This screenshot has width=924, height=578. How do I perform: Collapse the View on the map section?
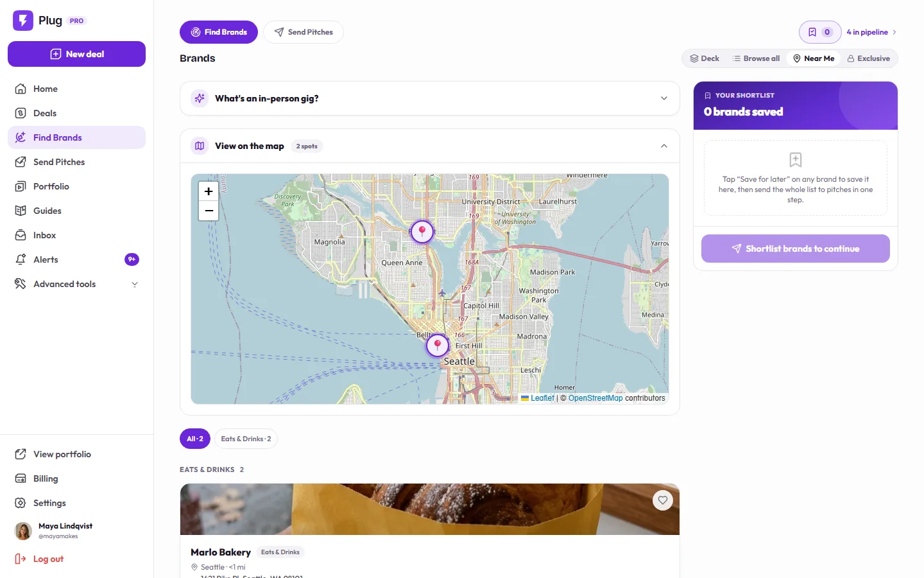(430, 146)
